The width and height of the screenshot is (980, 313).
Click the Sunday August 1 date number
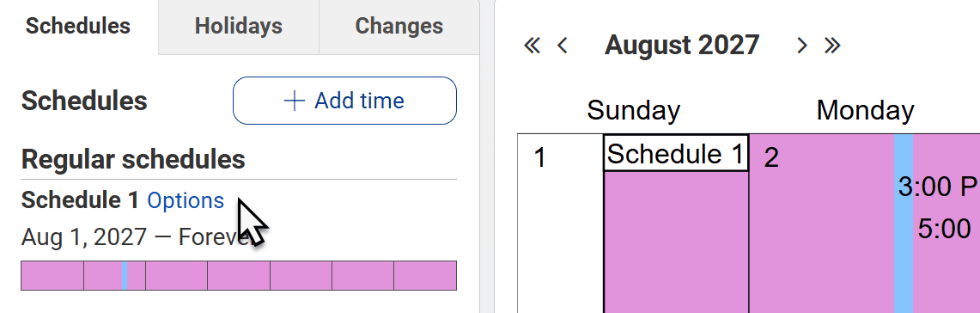(x=540, y=157)
